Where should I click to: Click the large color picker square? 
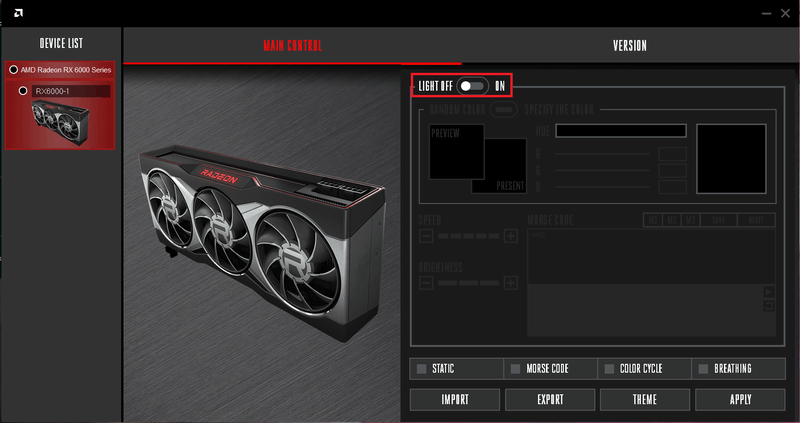[731, 159]
